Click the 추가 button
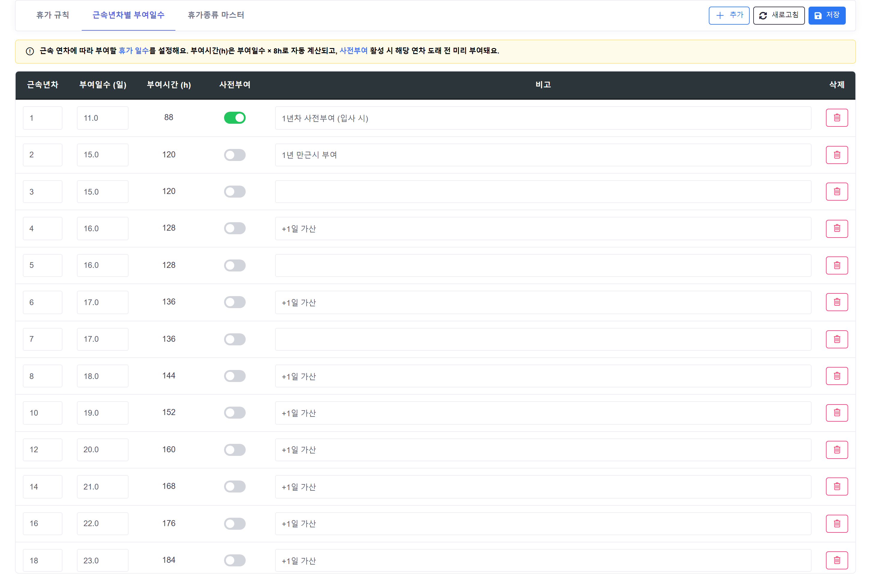This screenshot has height=588, width=871. click(x=729, y=15)
